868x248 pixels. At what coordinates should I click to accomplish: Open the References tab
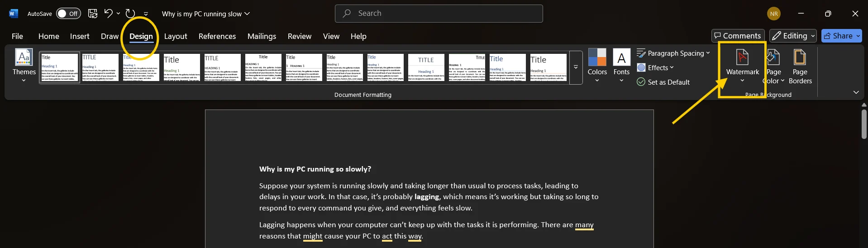click(217, 36)
